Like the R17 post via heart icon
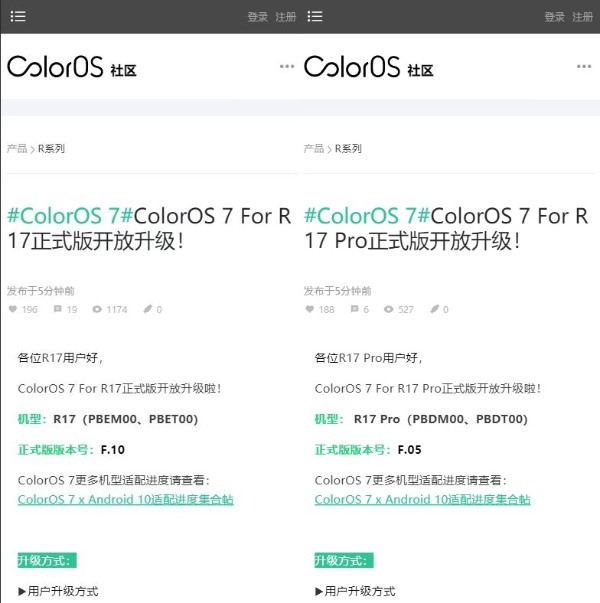 click(x=13, y=310)
